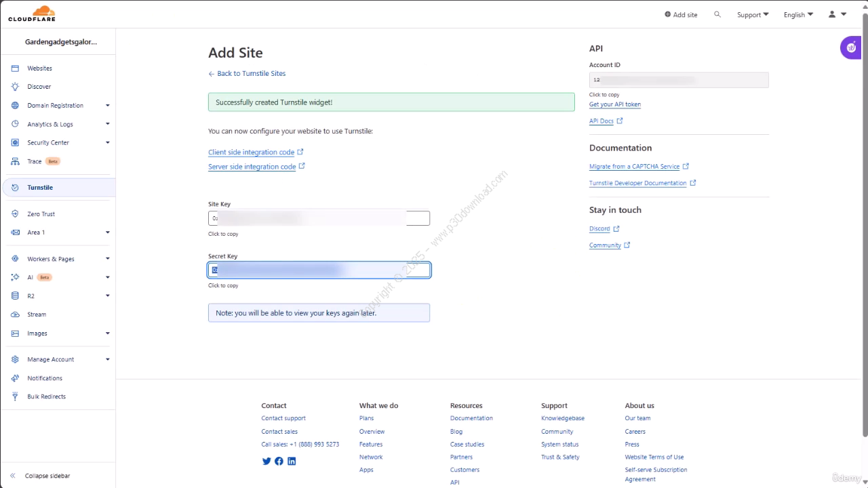This screenshot has height=488, width=868.
Task: Open the user account dropdown
Action: pos(837,14)
